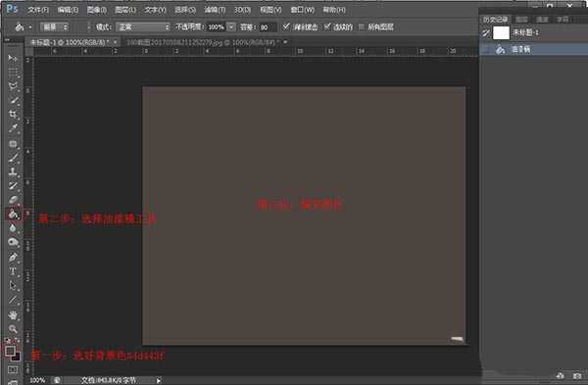Select the 油漆桶 history state
This screenshot has height=385, width=588.
(534, 50)
